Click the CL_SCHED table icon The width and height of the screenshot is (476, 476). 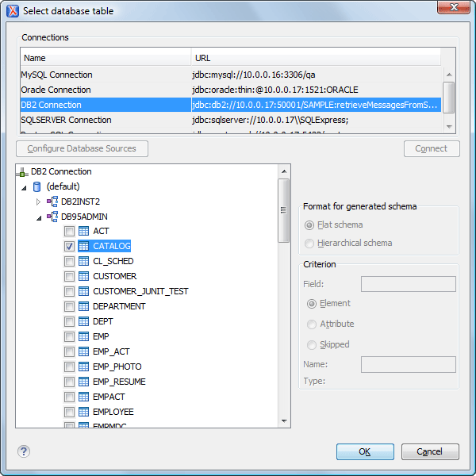pos(83,261)
